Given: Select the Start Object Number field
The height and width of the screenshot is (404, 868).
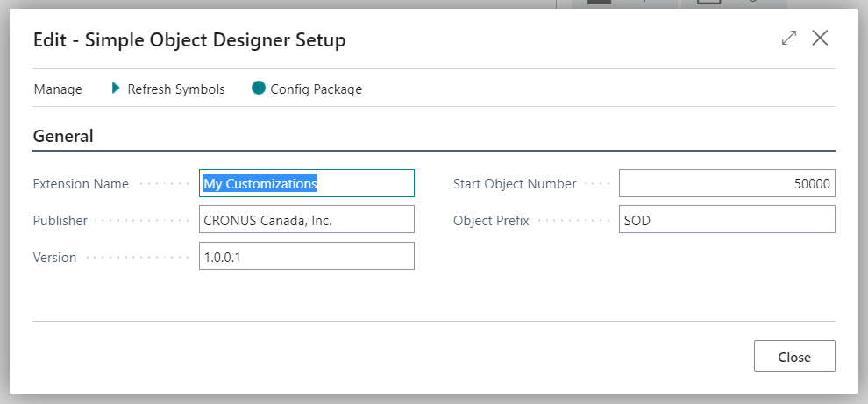Looking at the screenshot, I should pos(727,183).
